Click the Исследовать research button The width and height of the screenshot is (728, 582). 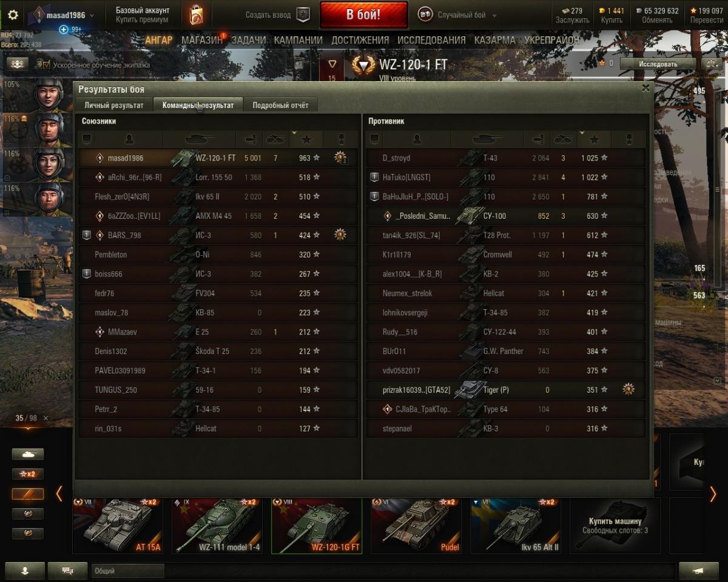[658, 63]
